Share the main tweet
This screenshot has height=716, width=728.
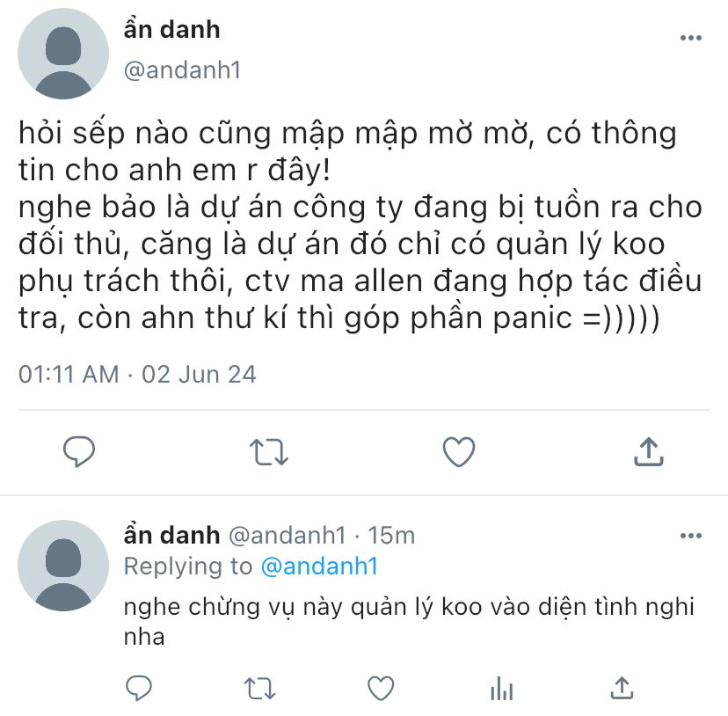pyautogui.click(x=649, y=451)
